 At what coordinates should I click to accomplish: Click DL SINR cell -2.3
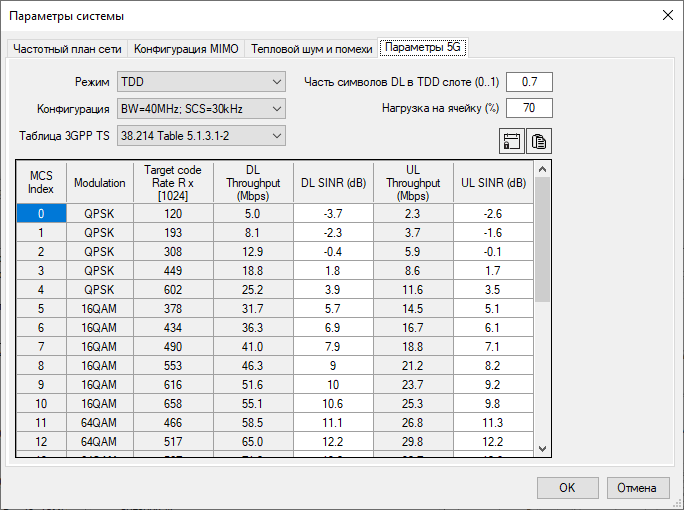tap(333, 233)
